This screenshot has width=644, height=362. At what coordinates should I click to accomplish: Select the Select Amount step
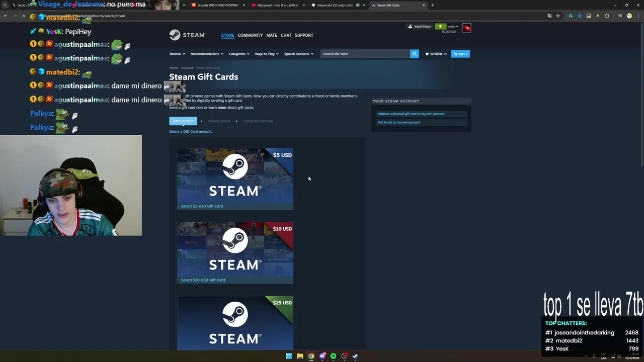pyautogui.click(x=183, y=121)
